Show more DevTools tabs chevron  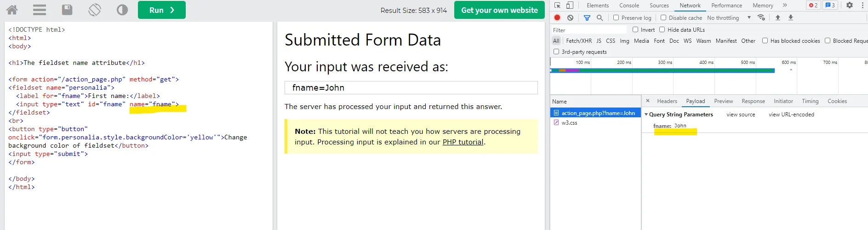pos(785,5)
